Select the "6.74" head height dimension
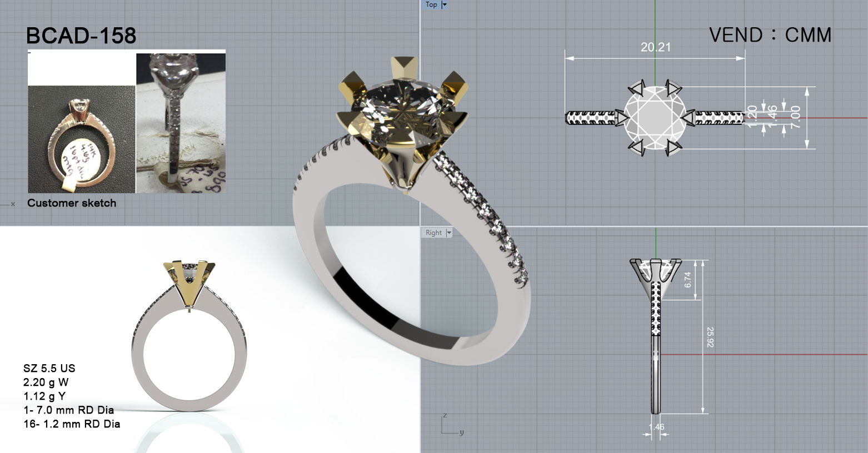This screenshot has height=453, width=868. 687,279
